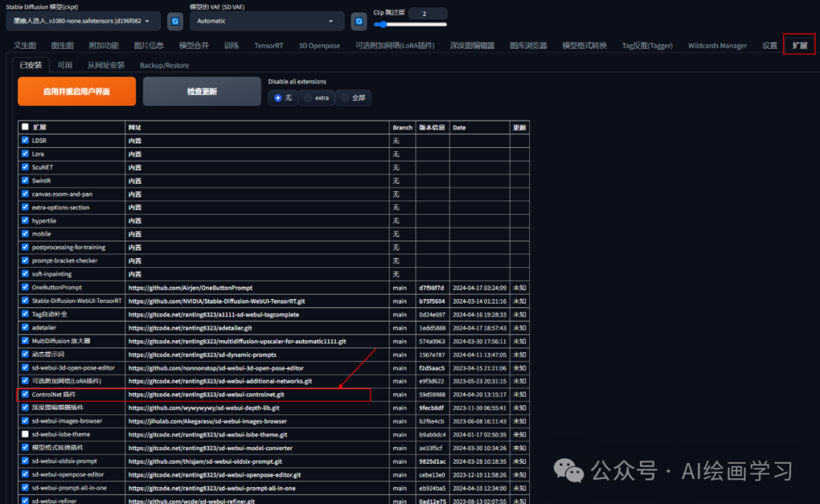Uncheck the adetailer extension checkbox
This screenshot has width=820, height=504.
click(x=25, y=327)
